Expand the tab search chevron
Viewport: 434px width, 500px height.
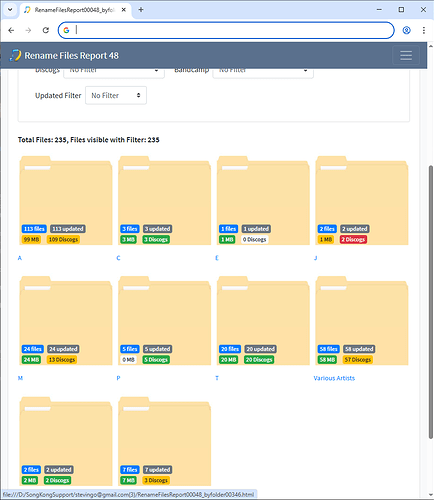10,10
